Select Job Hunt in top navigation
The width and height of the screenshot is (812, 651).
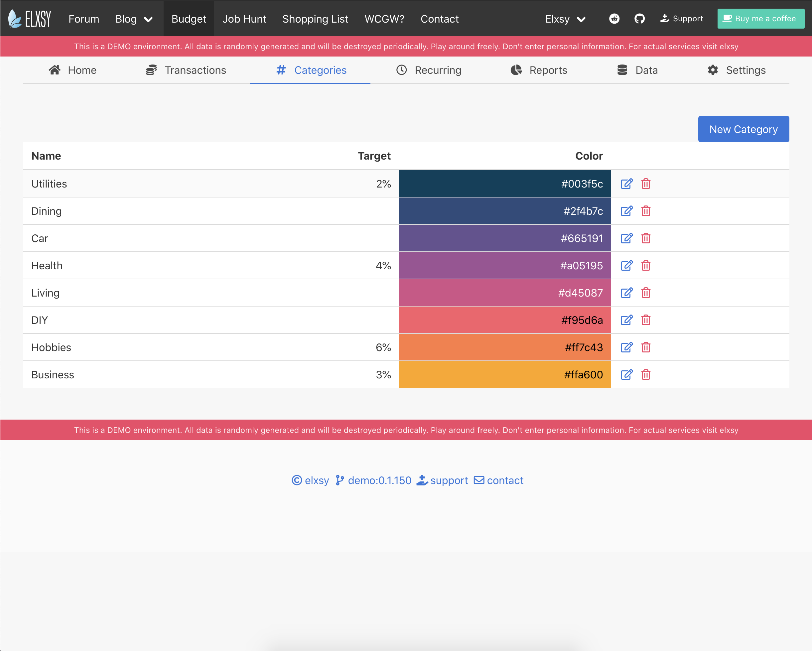244,19
